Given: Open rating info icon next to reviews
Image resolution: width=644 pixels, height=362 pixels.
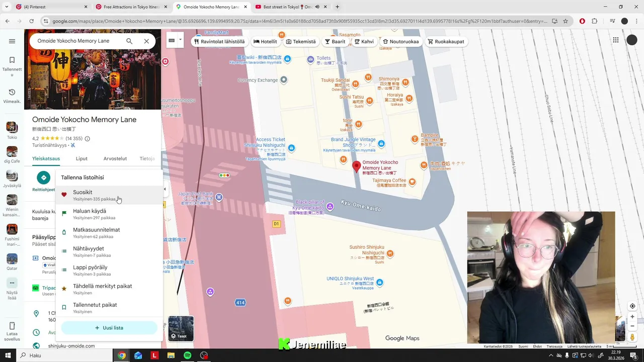Looking at the screenshot, I should (x=87, y=139).
